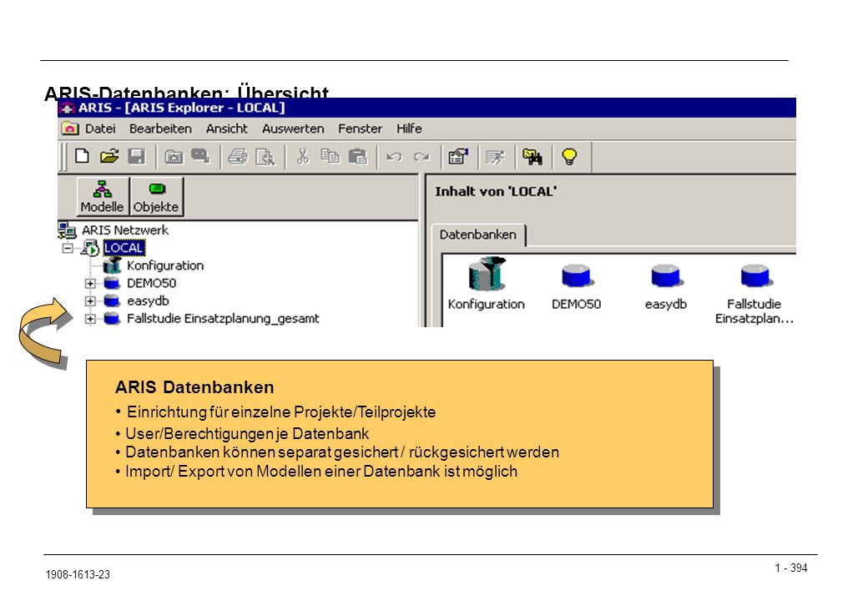This screenshot has height=601, width=868.
Task: Click the greyed camera-folder toolbar icon
Action: coord(174,157)
